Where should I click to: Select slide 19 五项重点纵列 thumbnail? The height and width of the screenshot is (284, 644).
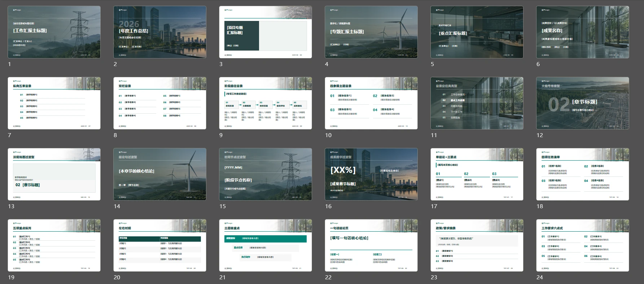(x=54, y=245)
